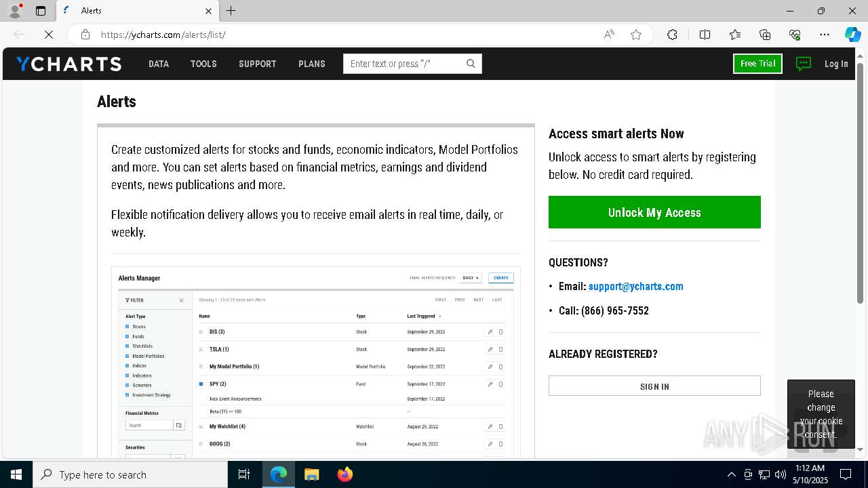Go to NEXT page in preview
The image size is (868, 488).
478,300
